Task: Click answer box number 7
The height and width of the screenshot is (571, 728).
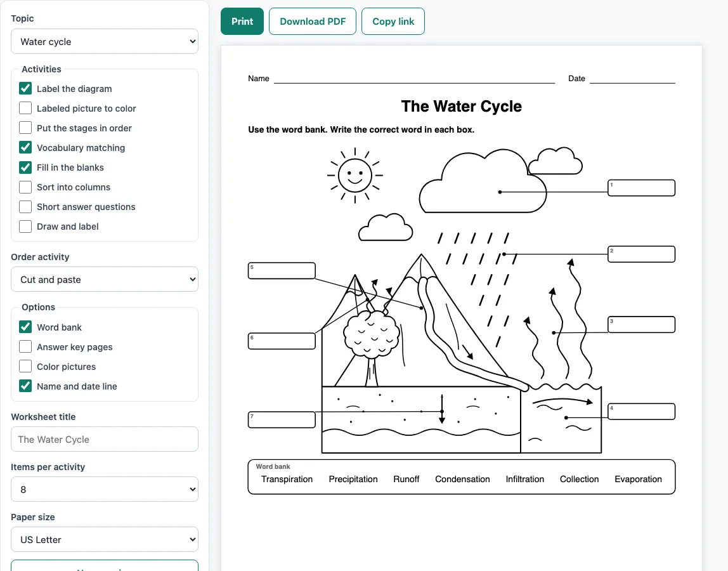Action: click(282, 419)
